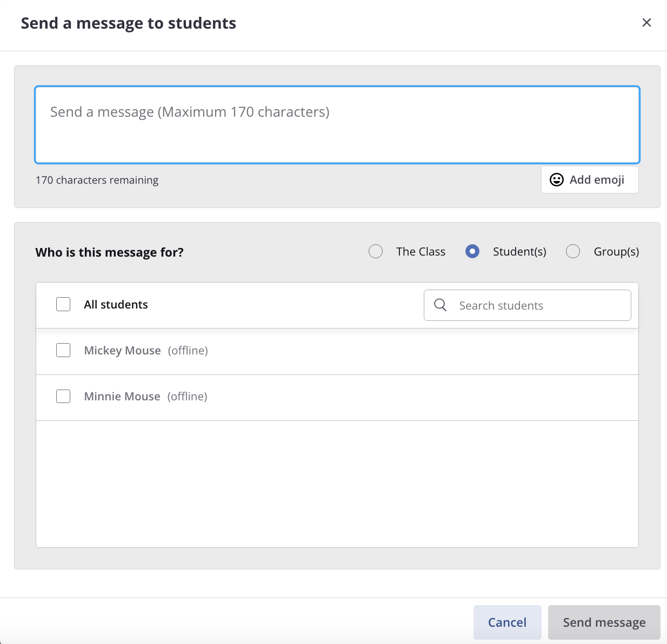Select The Class radio option
This screenshot has width=667, height=644.
(376, 251)
